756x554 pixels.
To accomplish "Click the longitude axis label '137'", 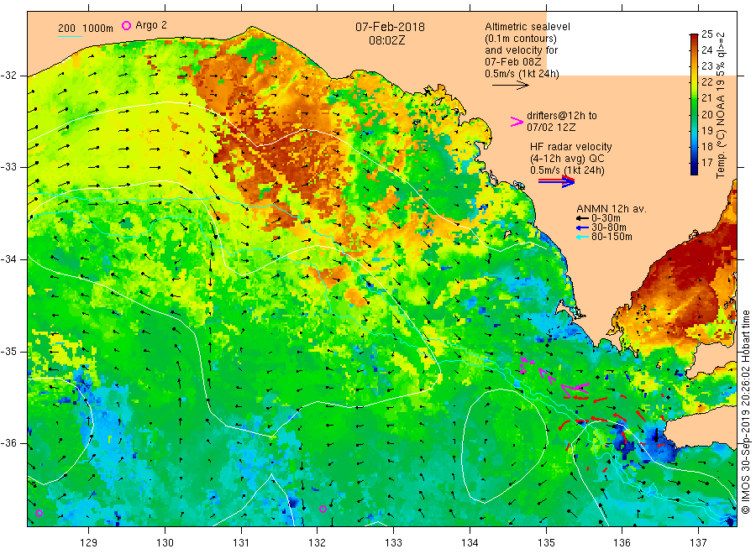I will pyautogui.click(x=698, y=543).
